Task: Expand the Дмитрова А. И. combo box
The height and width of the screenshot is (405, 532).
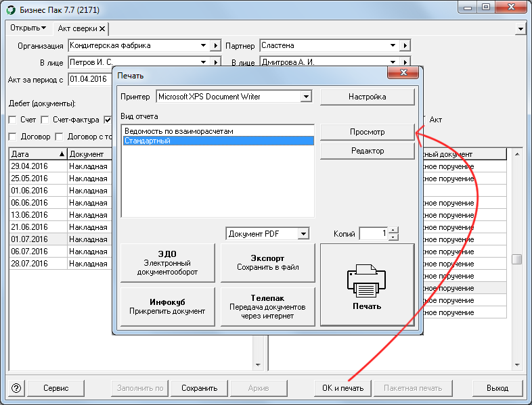Action: (393, 62)
